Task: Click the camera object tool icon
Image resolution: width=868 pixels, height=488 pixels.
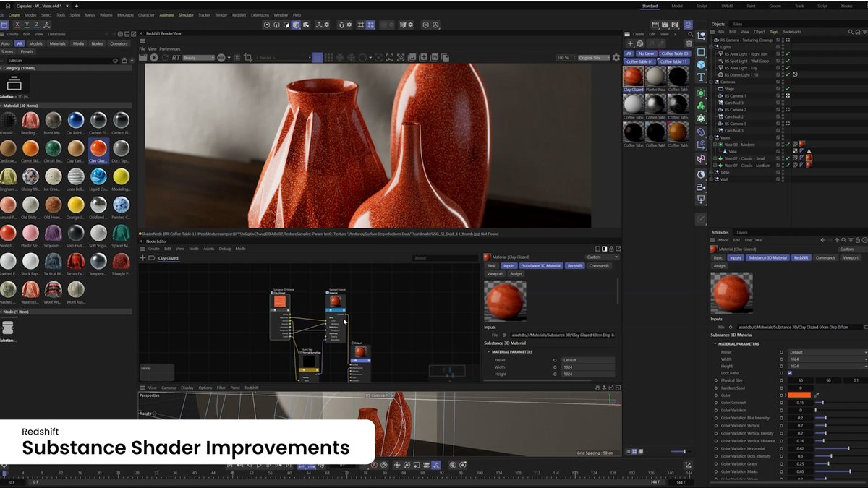Action: [701, 187]
